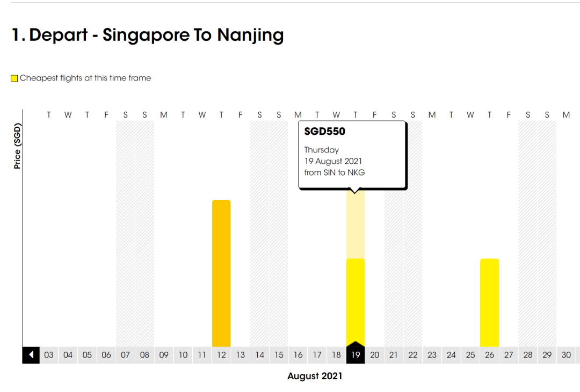Select date 10 in the calendar bar
Viewport: 580px width, 392px height.
(183, 355)
